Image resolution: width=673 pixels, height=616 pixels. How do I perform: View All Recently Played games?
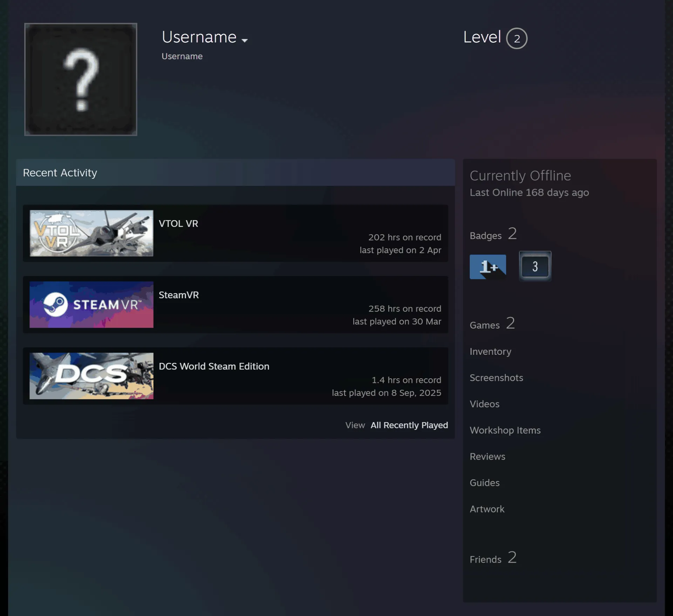click(409, 425)
